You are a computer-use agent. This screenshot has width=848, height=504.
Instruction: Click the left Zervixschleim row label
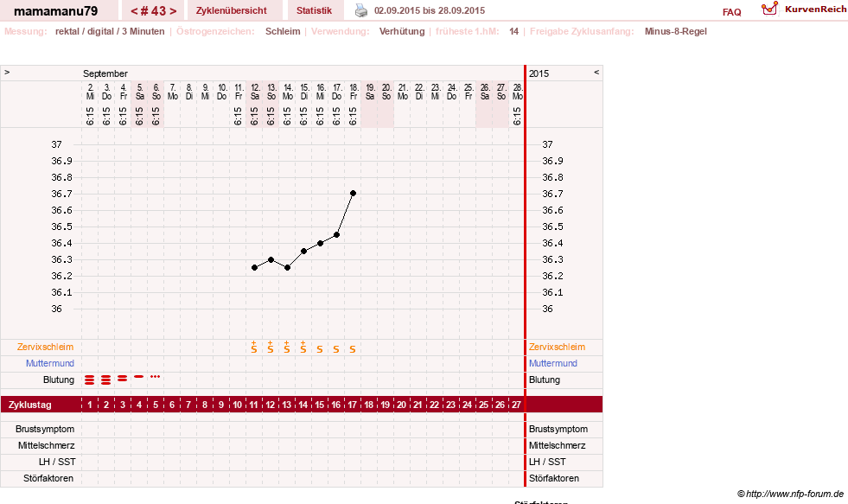[x=46, y=347]
